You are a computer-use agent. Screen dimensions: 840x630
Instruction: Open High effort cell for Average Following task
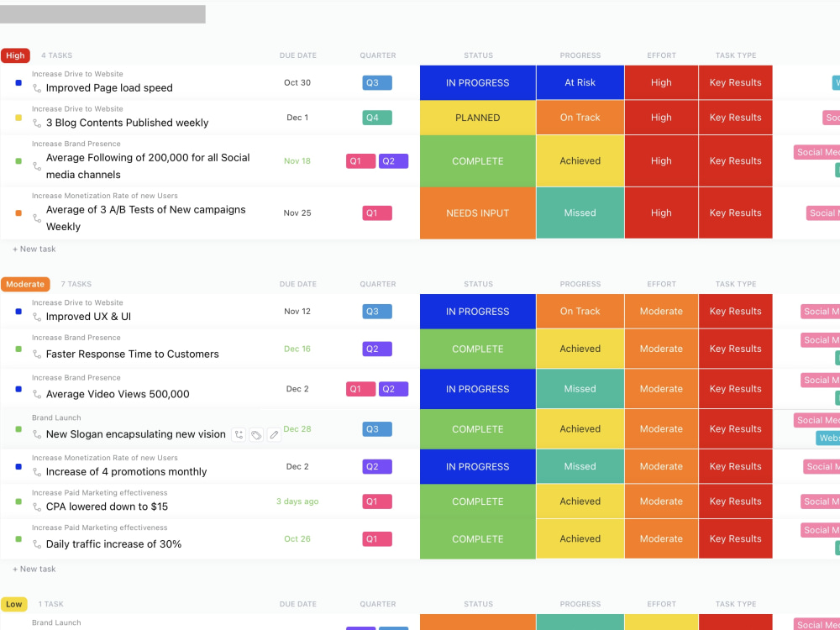point(662,160)
